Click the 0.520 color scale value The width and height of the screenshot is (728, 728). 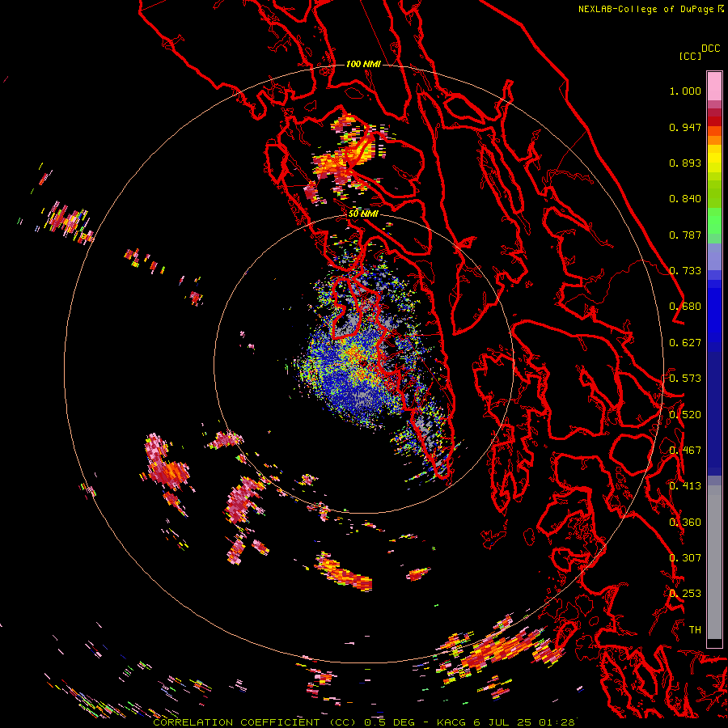tap(685, 415)
